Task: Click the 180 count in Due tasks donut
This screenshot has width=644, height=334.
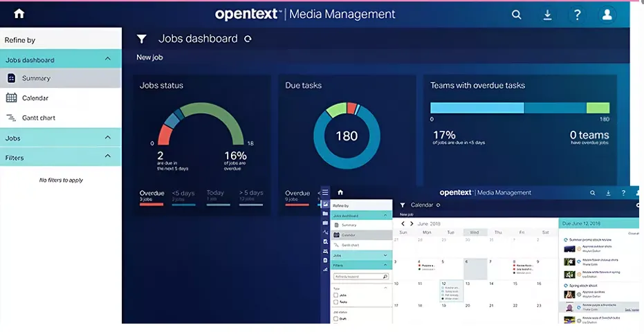Action: [347, 136]
